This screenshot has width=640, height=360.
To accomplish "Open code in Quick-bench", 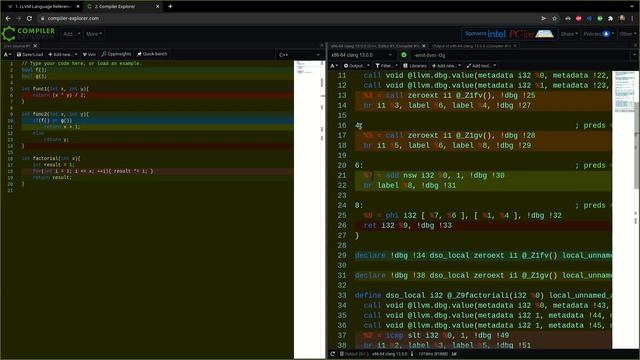I will point(152,54).
